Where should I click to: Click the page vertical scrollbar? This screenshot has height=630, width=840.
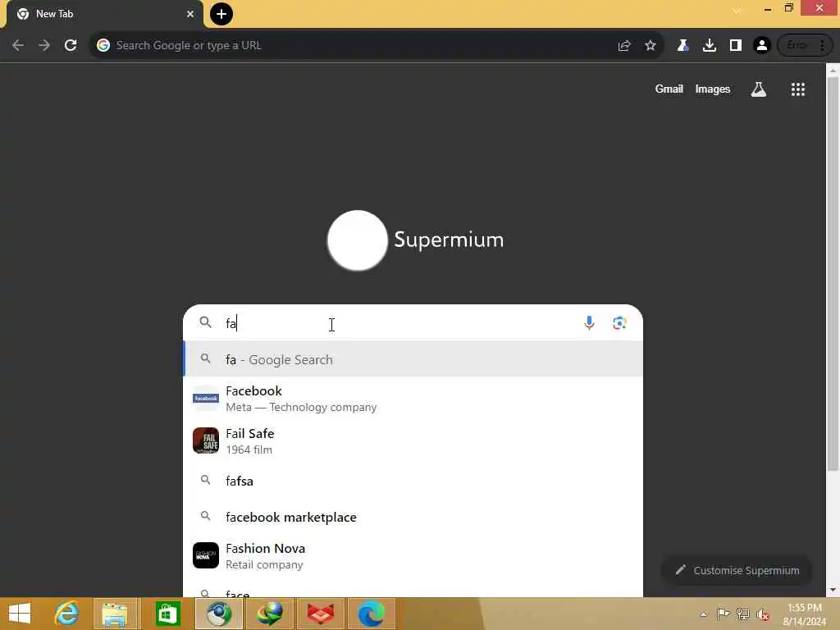[833, 276]
